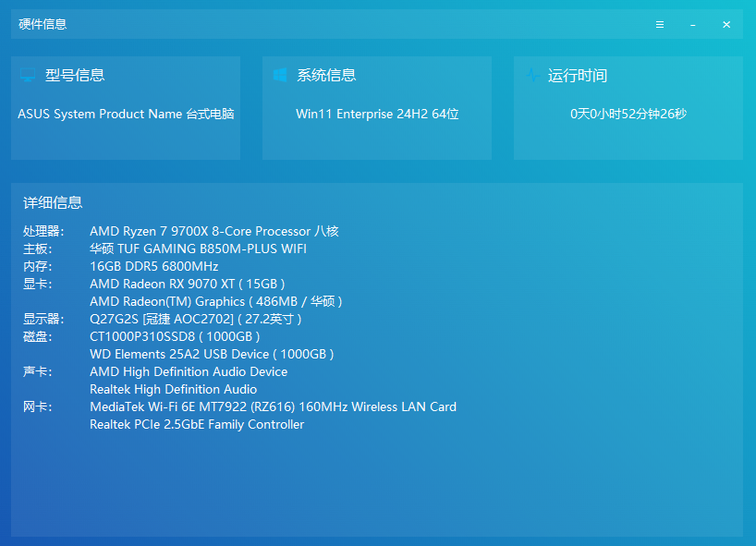Select Win11 Enterprise 24H2 64位 text

[377, 115]
